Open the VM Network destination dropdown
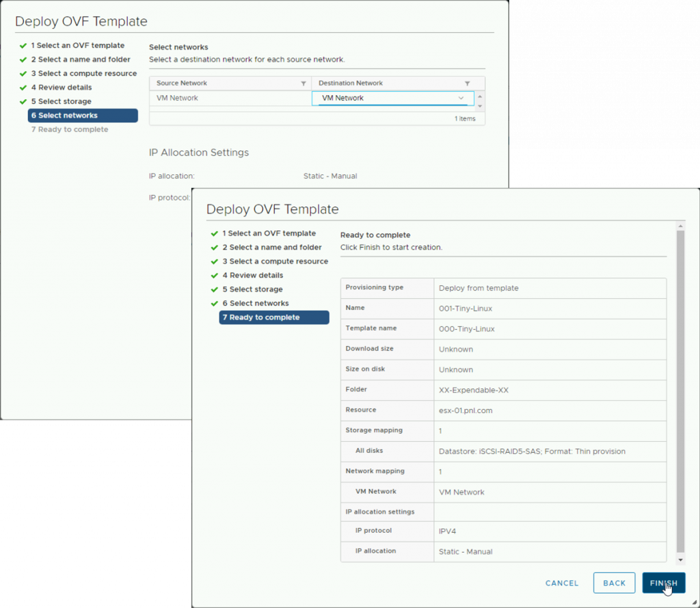Viewport: 700px width, 608px height. [x=461, y=98]
